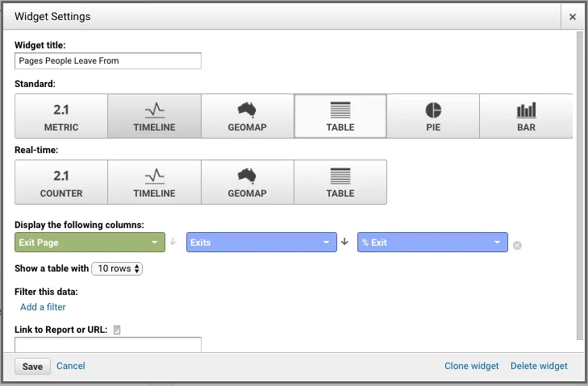Click the Link to Report or URL field

[108, 344]
